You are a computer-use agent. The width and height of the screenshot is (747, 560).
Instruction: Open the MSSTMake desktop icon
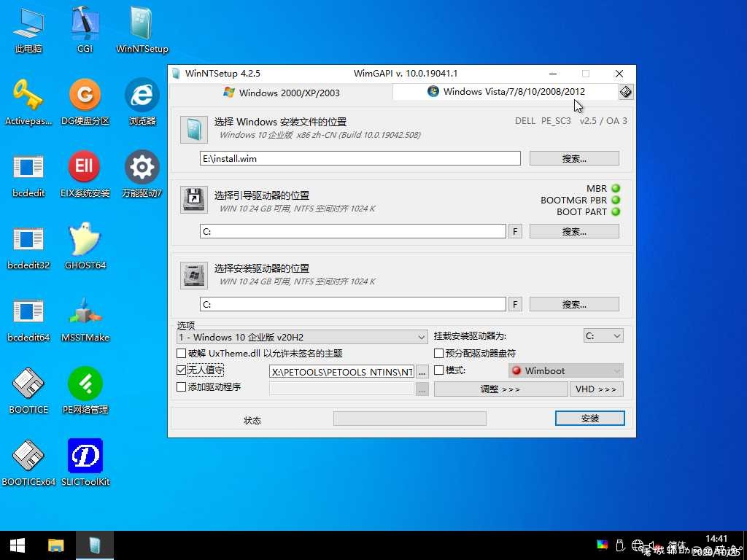pos(85,319)
